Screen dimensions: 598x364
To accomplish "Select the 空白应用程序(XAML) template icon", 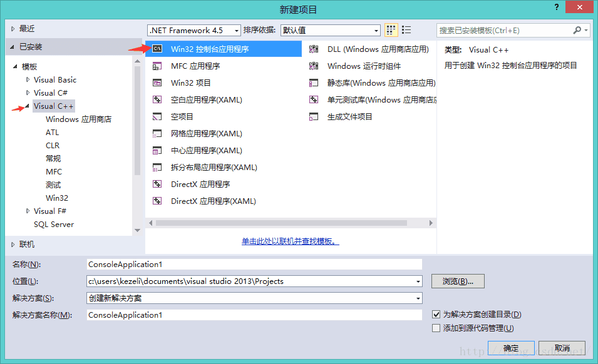I will click(x=157, y=100).
